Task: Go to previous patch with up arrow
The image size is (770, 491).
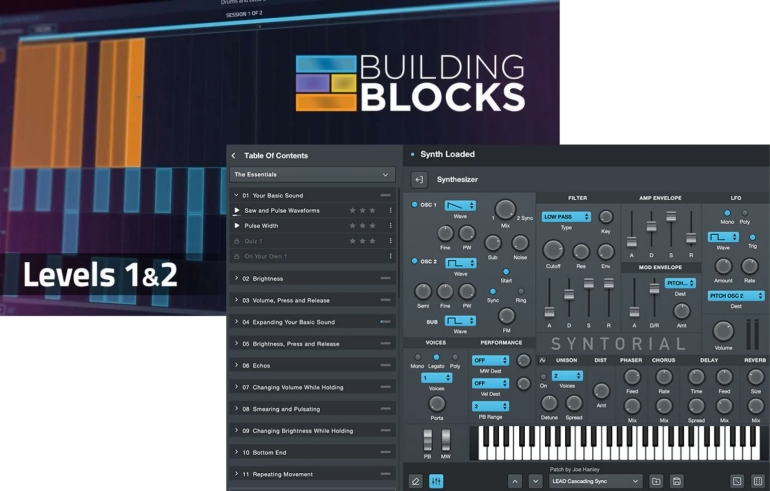Action: 515,481
